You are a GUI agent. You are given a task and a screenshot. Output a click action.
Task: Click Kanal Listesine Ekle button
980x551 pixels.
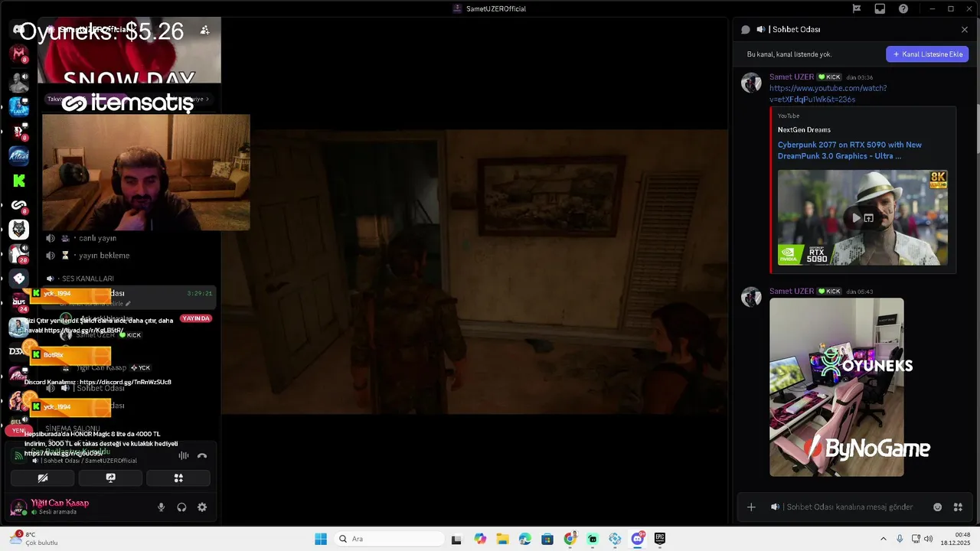[927, 54]
